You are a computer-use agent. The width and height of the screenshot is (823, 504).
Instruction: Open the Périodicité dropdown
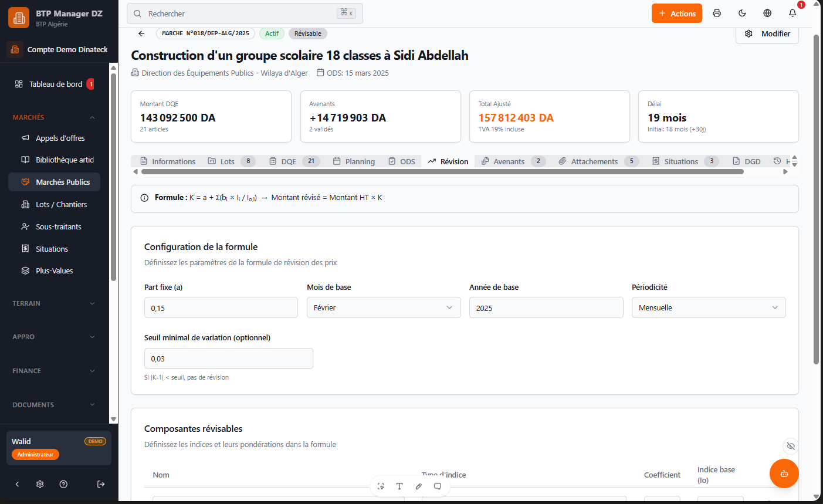click(x=709, y=307)
